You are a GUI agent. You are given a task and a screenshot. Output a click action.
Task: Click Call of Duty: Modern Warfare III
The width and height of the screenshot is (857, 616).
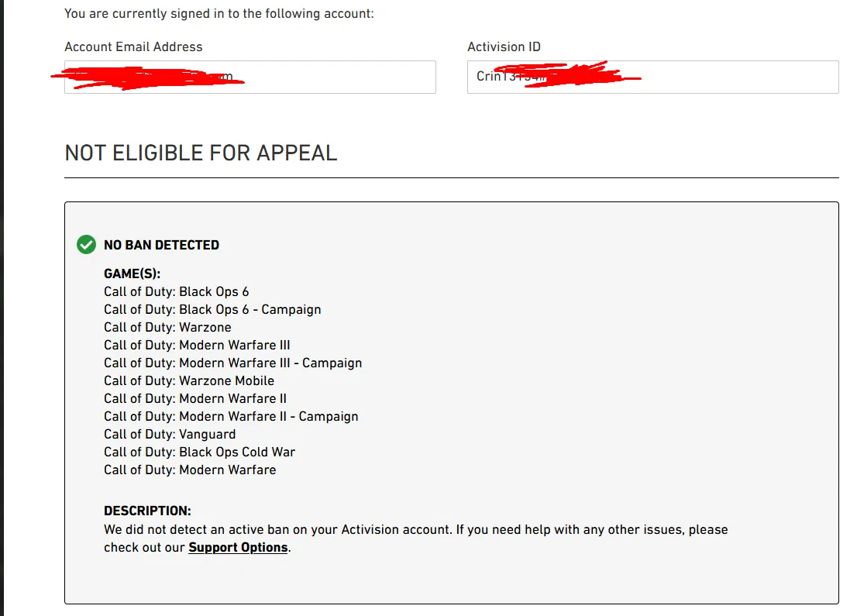pyautogui.click(x=197, y=345)
